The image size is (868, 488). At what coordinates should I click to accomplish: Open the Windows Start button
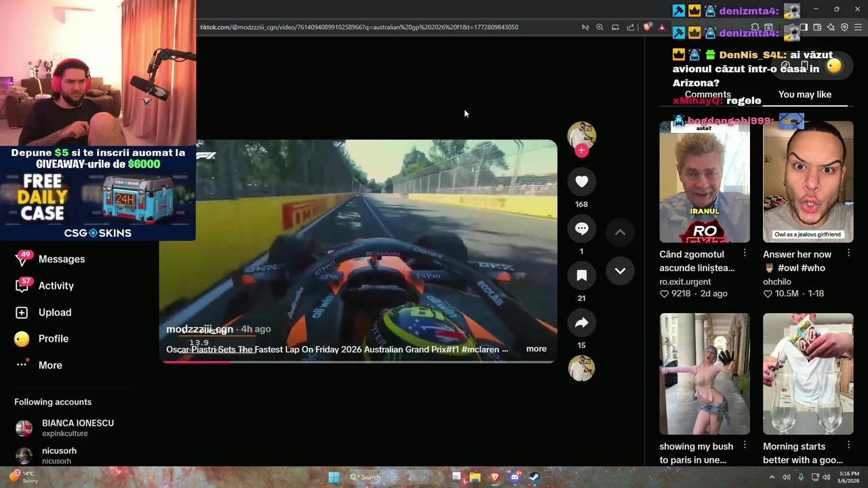click(x=334, y=477)
